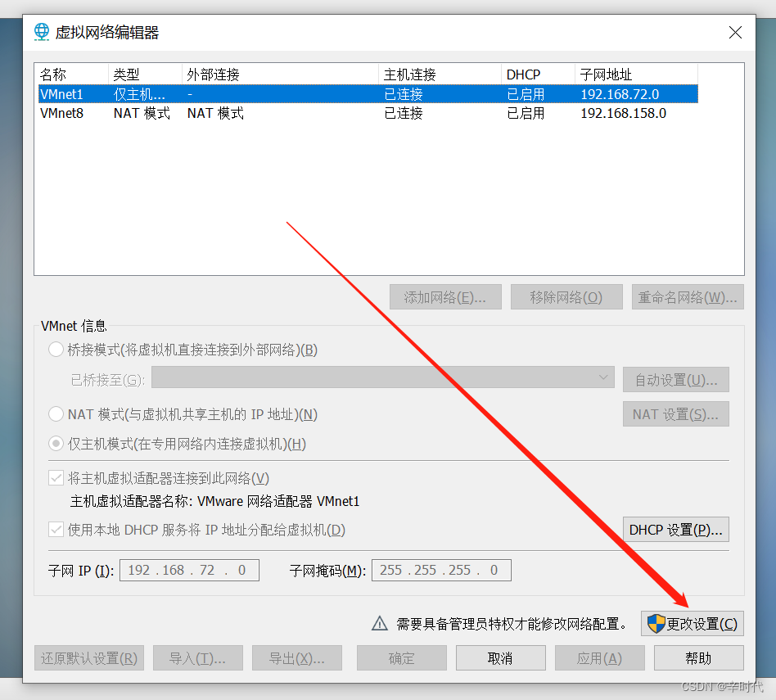Screen dimensions: 776x700
Task: Select the NAT 模式 radio button
Action: [x=56, y=414]
